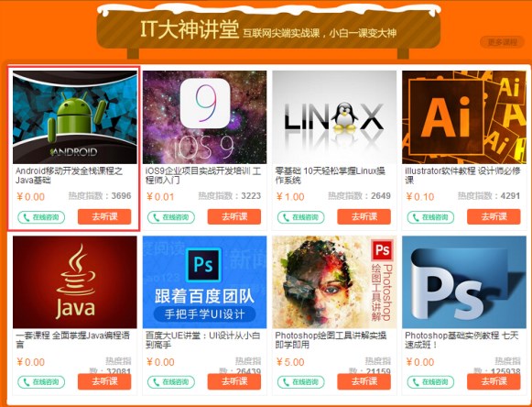Image resolution: width=532 pixels, height=407 pixels.
Task: Open the iOS 9 course thumbnail
Action: point(204,117)
